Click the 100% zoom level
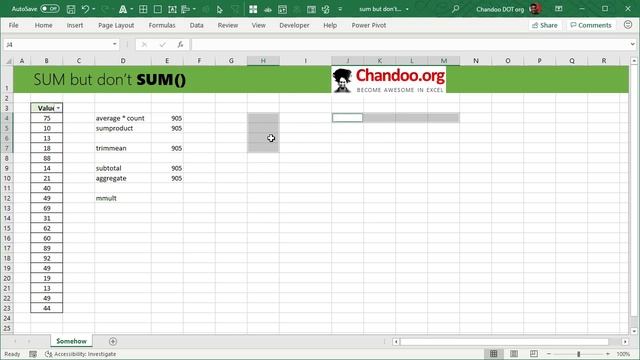The width and height of the screenshot is (640, 360). (623, 354)
